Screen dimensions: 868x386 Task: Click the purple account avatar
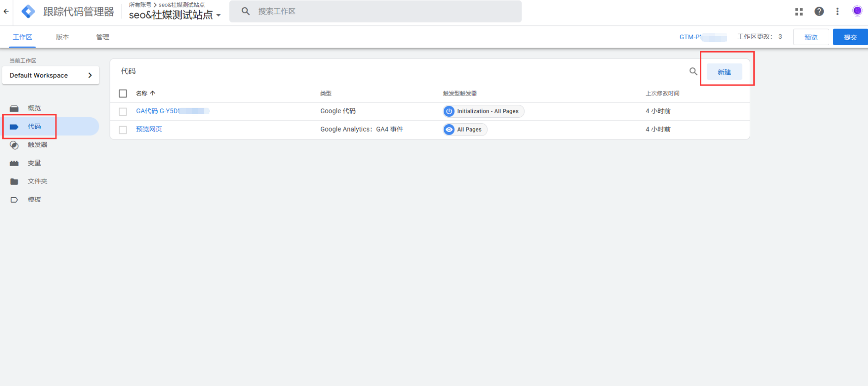pos(857,11)
